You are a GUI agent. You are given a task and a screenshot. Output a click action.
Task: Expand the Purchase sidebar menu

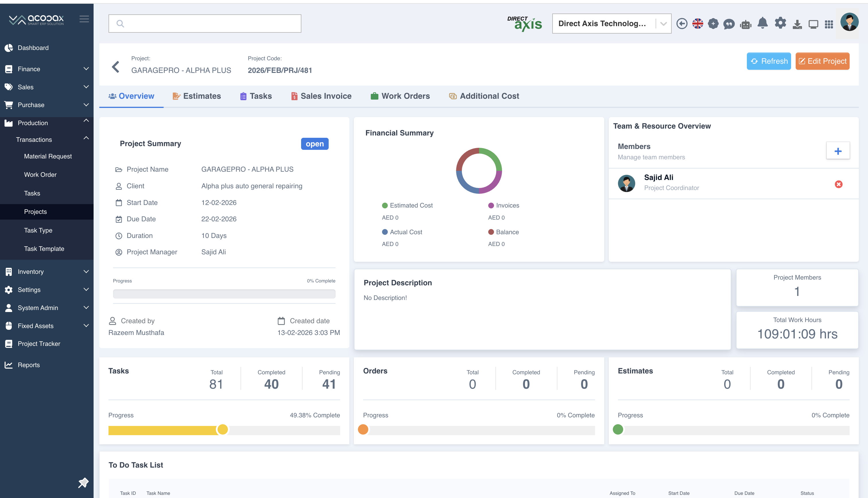point(46,105)
